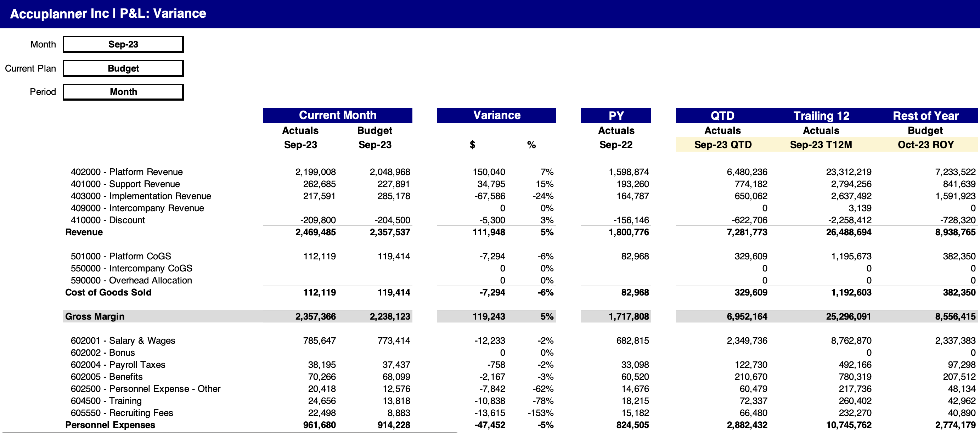The width and height of the screenshot is (980, 433).
Task: Select the Rest of Year header
Action: pyautogui.click(x=925, y=116)
